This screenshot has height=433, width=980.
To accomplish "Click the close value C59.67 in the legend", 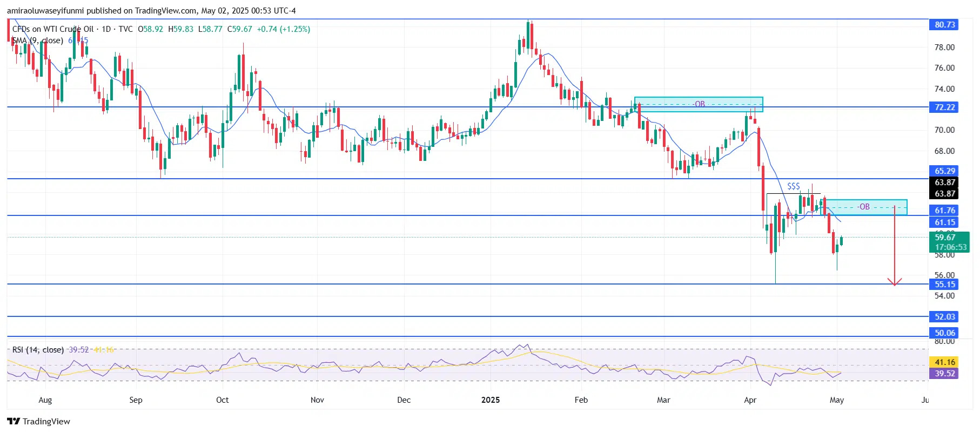I will [x=239, y=29].
